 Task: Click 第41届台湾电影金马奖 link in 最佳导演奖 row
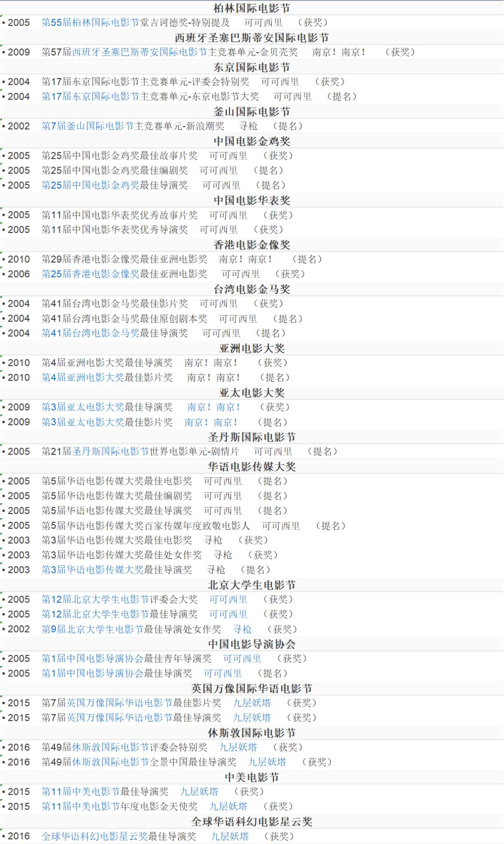[x=91, y=333]
